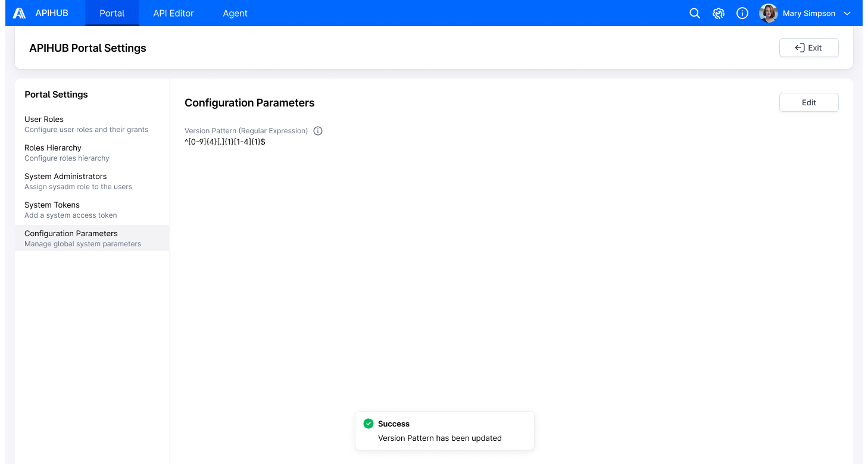Click the 'Portal Settings' sidebar heading
868x464 pixels.
(x=56, y=95)
